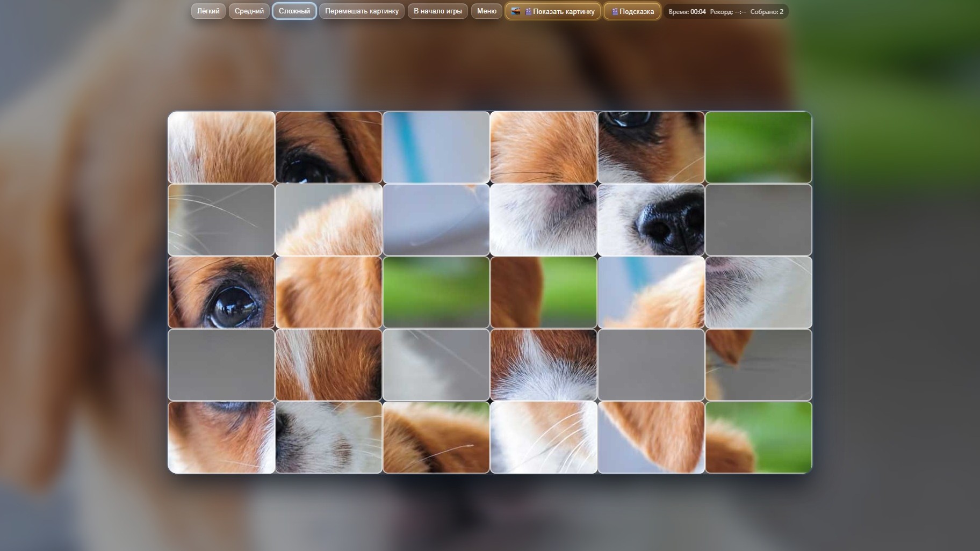Click the bottom-left tile with the dog's eye
This screenshot has width=980, height=551.
click(221, 437)
